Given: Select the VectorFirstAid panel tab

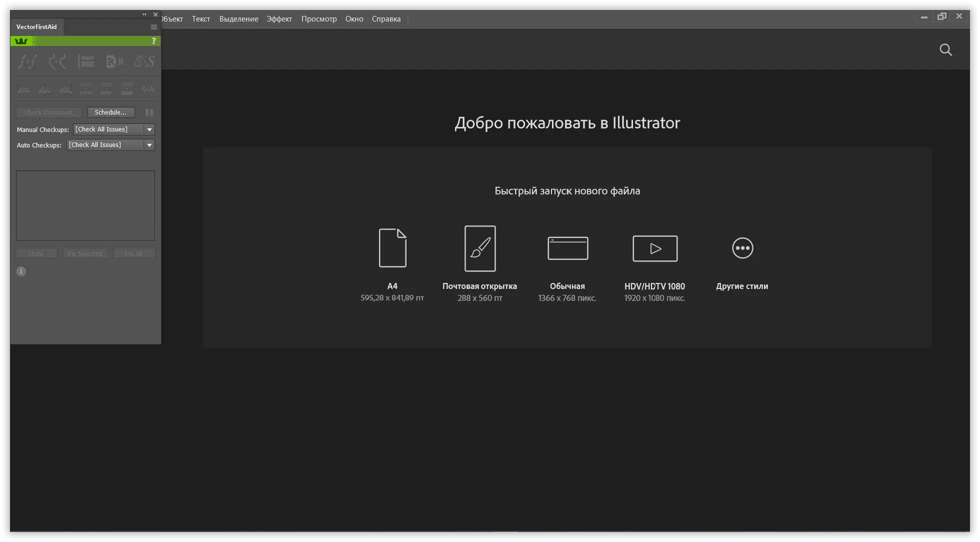Looking at the screenshot, I should [36, 27].
